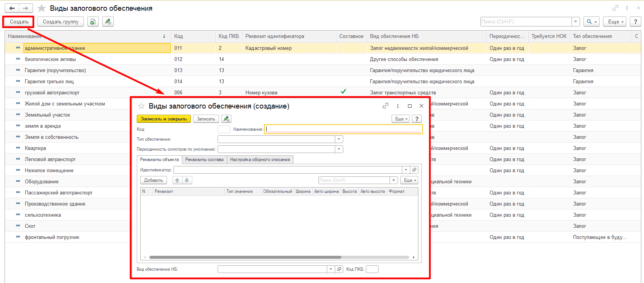Open the Тип обеспечения dropdown
The width and height of the screenshot is (644, 283).
point(339,139)
